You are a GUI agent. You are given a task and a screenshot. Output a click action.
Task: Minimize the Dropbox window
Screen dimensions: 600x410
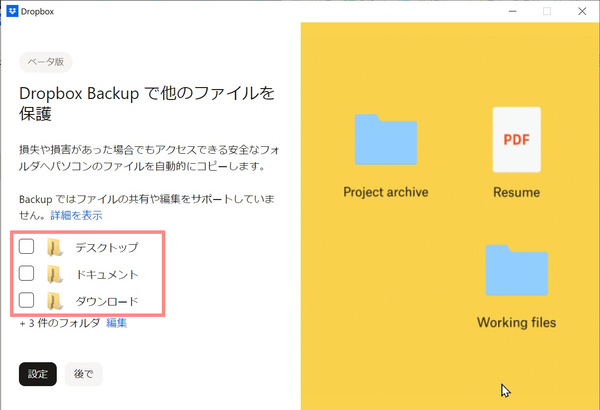tap(512, 11)
